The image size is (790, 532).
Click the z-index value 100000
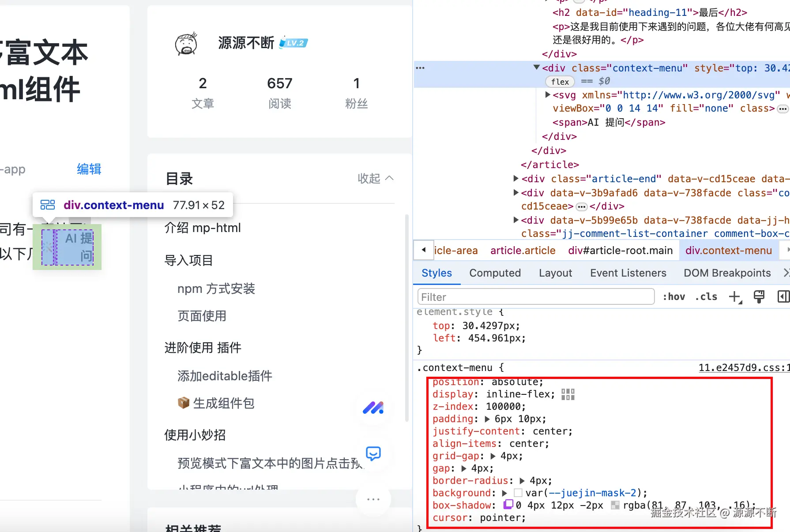pyautogui.click(x=503, y=406)
